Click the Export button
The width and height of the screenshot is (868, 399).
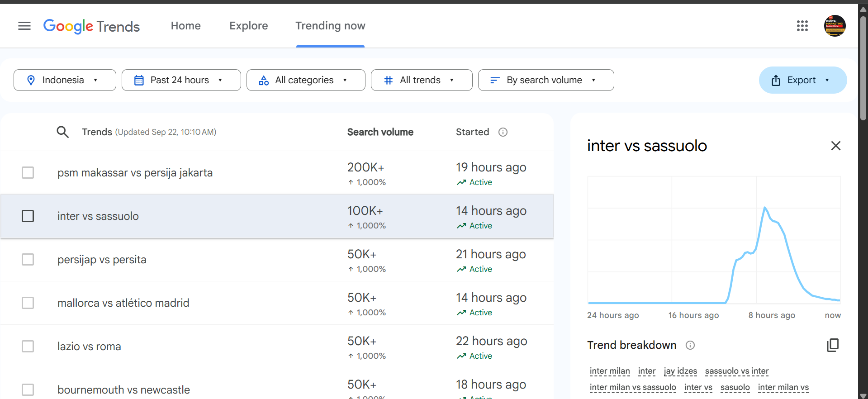click(x=802, y=80)
